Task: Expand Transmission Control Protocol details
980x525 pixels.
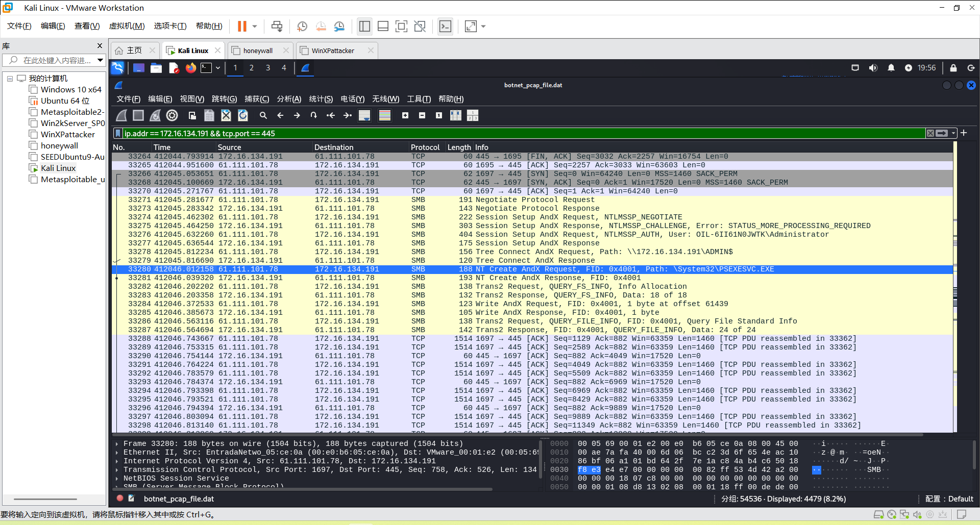Action: (117, 470)
